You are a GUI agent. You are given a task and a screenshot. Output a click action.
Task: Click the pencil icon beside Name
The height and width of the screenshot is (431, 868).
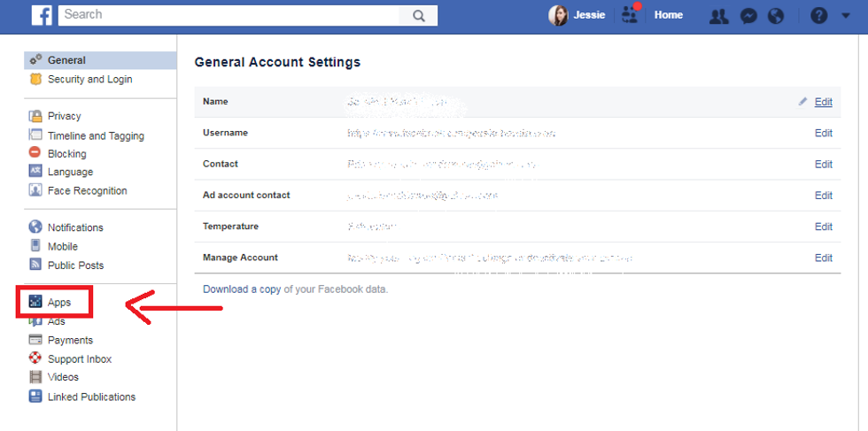(x=803, y=102)
